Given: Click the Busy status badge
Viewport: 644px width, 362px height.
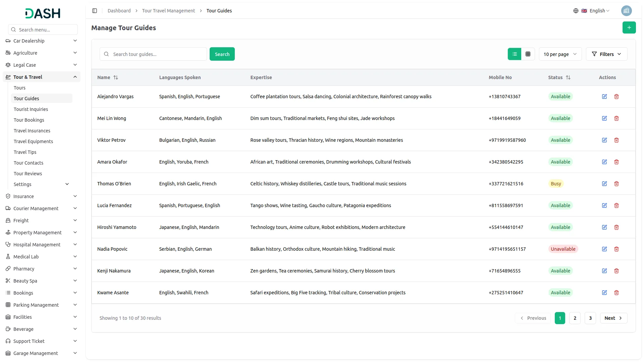Looking at the screenshot, I should tap(556, 184).
